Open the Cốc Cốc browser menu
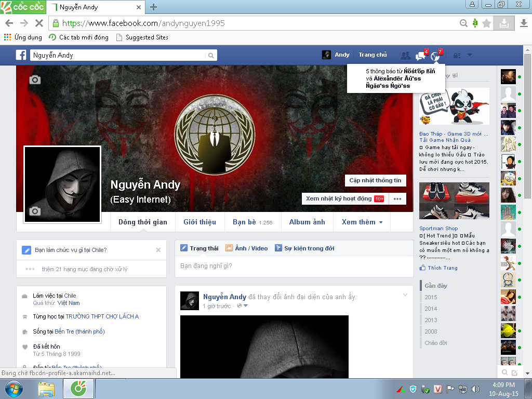 (x=23, y=7)
